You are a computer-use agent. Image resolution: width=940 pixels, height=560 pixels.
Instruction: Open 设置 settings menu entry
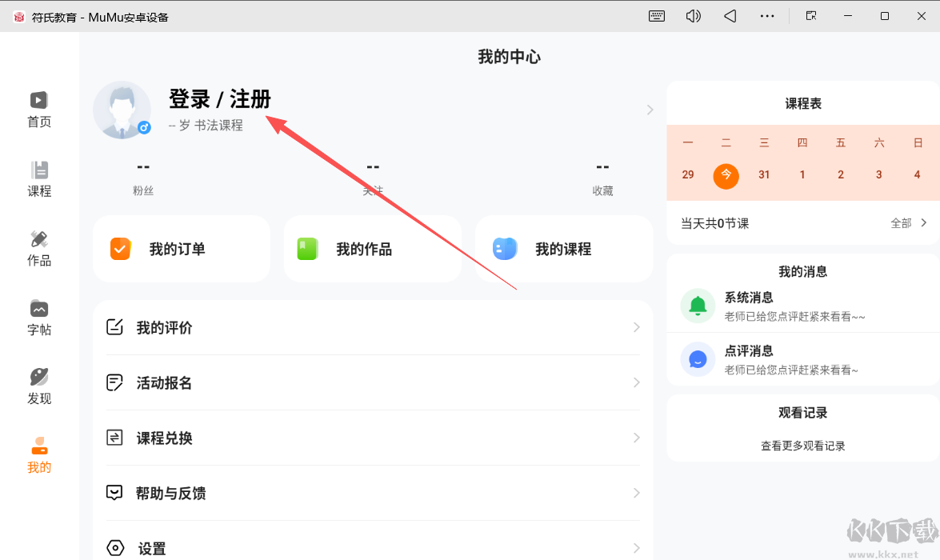point(150,548)
